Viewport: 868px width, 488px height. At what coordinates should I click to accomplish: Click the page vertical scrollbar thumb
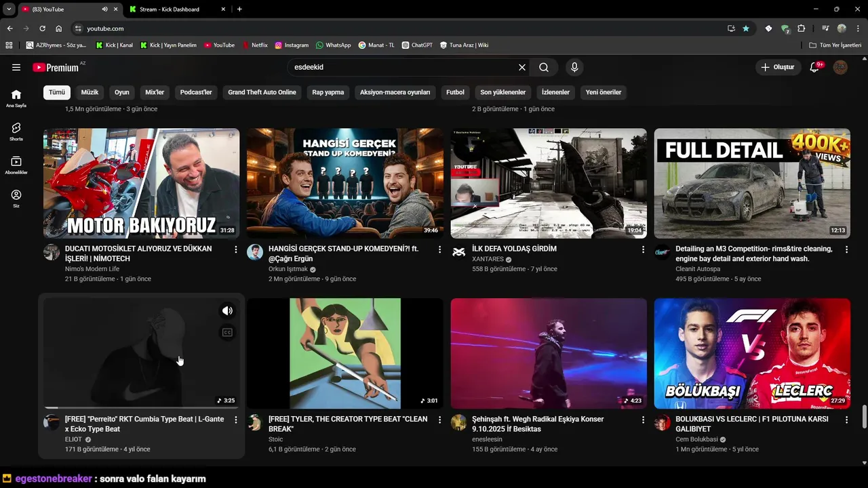(x=864, y=417)
